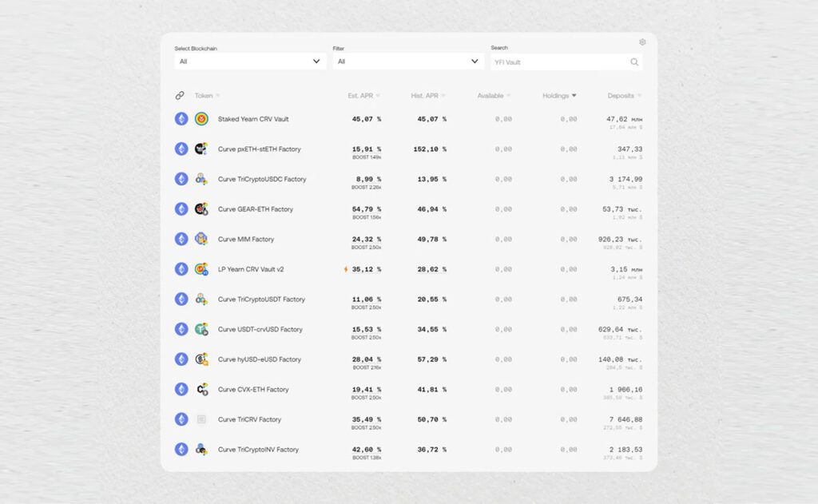Open Curve TriCryptoINV Factory vault
Screen dimensions: 818x504
coord(258,449)
